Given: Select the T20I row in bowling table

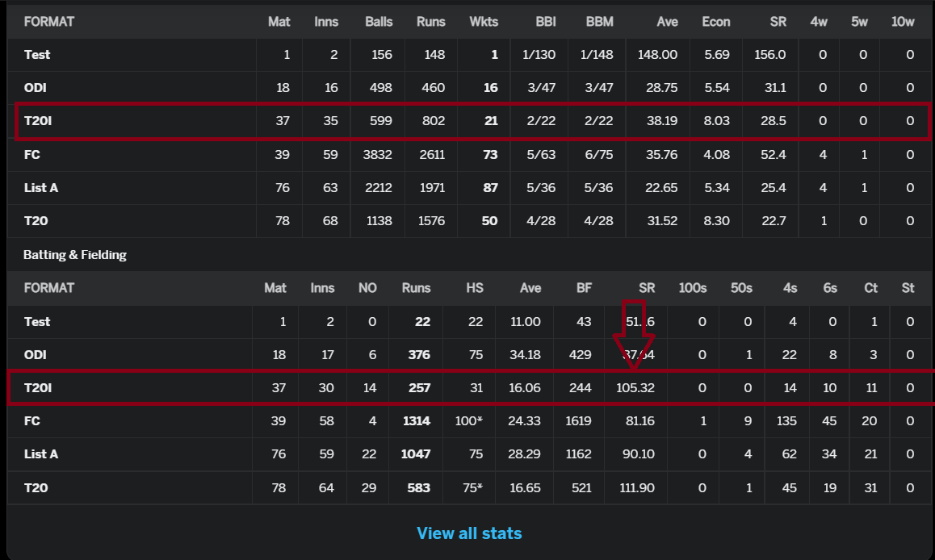Looking at the screenshot, I should (472, 121).
